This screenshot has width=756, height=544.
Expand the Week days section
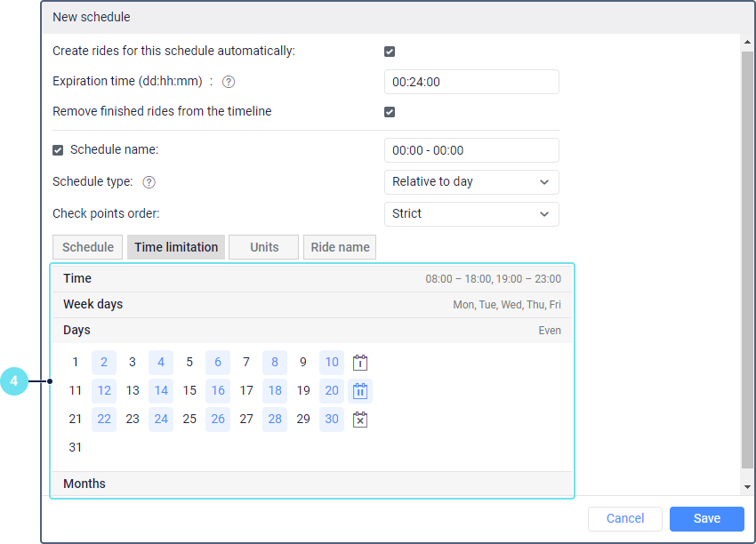pos(311,305)
